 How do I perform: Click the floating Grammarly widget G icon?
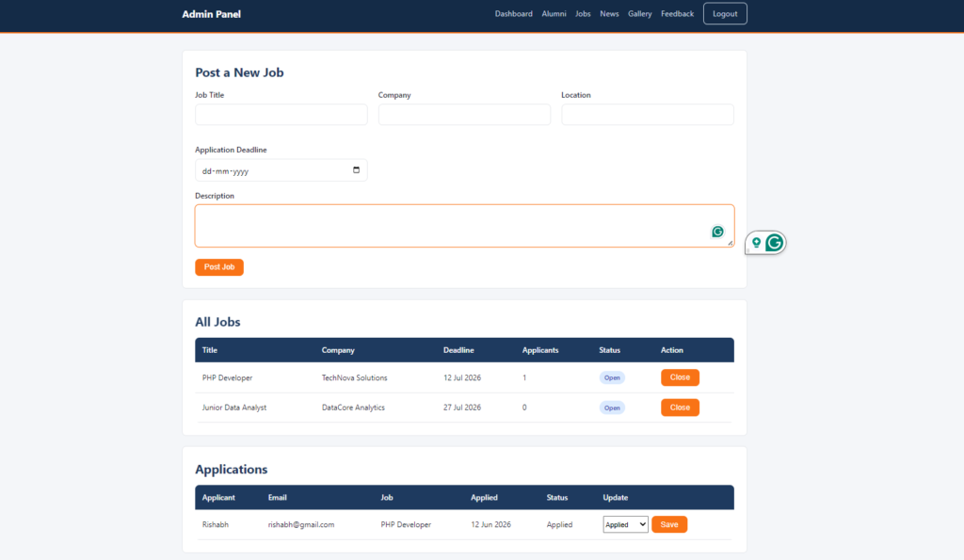click(775, 243)
